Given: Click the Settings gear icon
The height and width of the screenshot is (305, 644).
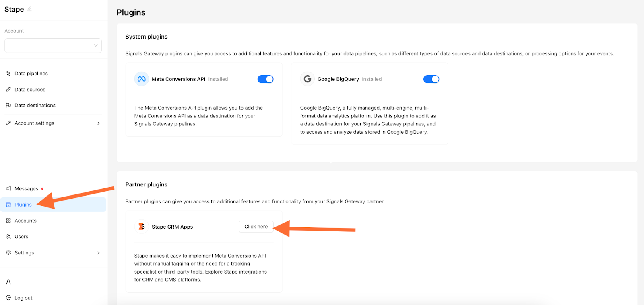Looking at the screenshot, I should pyautogui.click(x=8, y=253).
